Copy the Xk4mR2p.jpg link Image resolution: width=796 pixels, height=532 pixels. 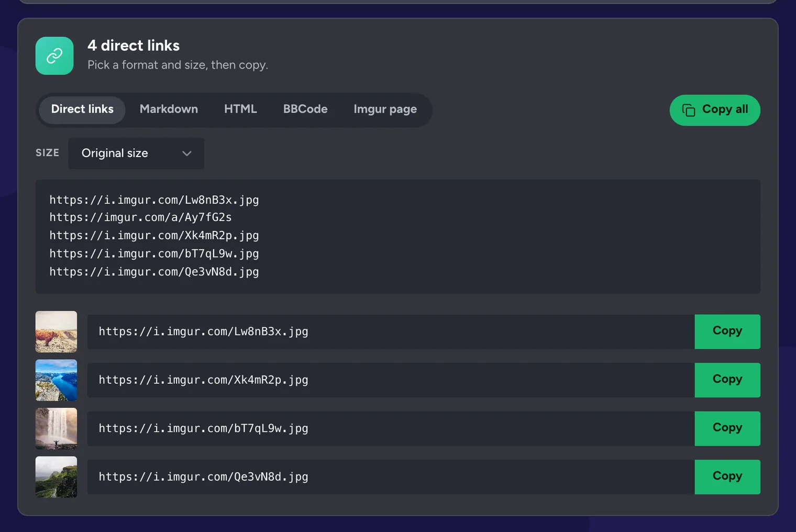point(727,380)
